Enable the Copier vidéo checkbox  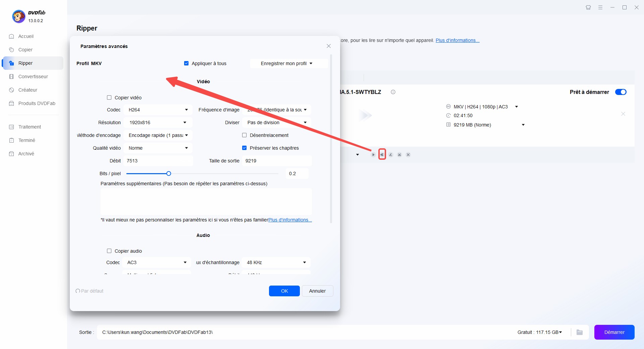(x=109, y=98)
